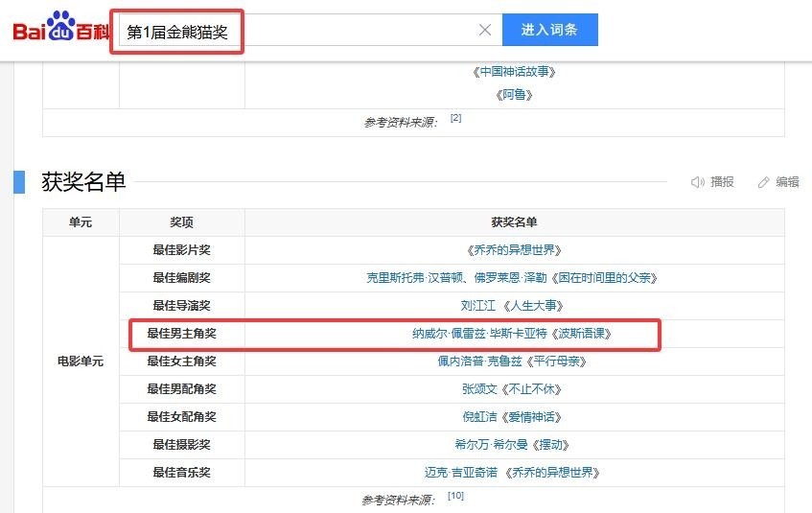Click reference citation [10]
812x513 pixels.
coord(455,496)
